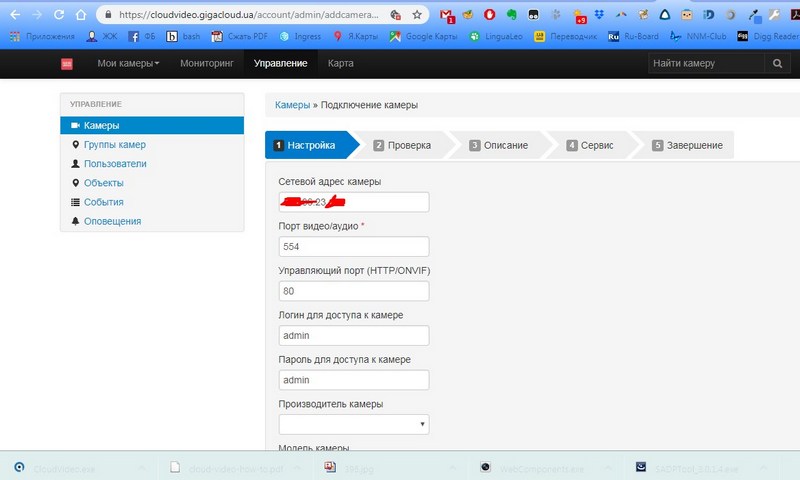The image size is (800, 480).
Task: Go to the browser home page icon
Action: (81, 15)
